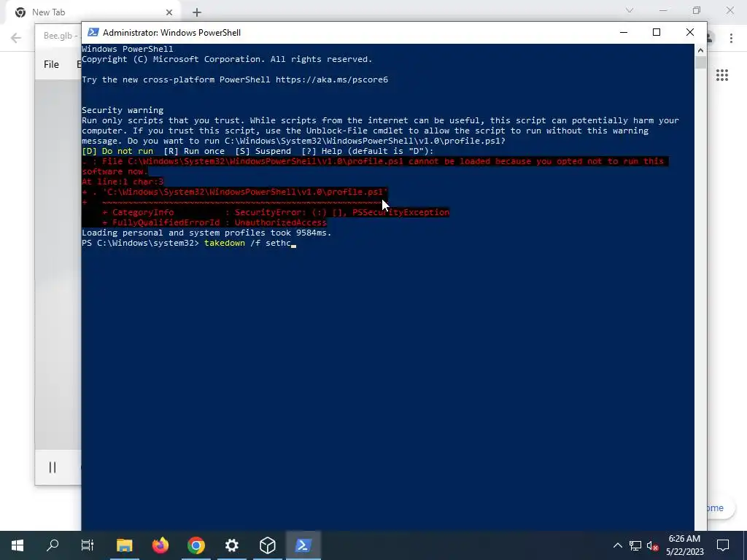The height and width of the screenshot is (560, 747).
Task: Click Chrome back arrow button
Action: click(16, 38)
